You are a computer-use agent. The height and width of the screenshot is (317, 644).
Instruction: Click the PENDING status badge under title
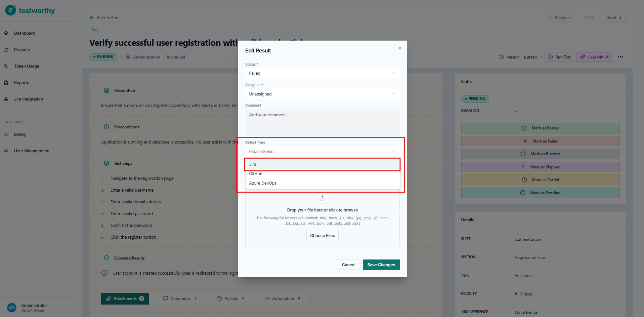click(x=103, y=57)
